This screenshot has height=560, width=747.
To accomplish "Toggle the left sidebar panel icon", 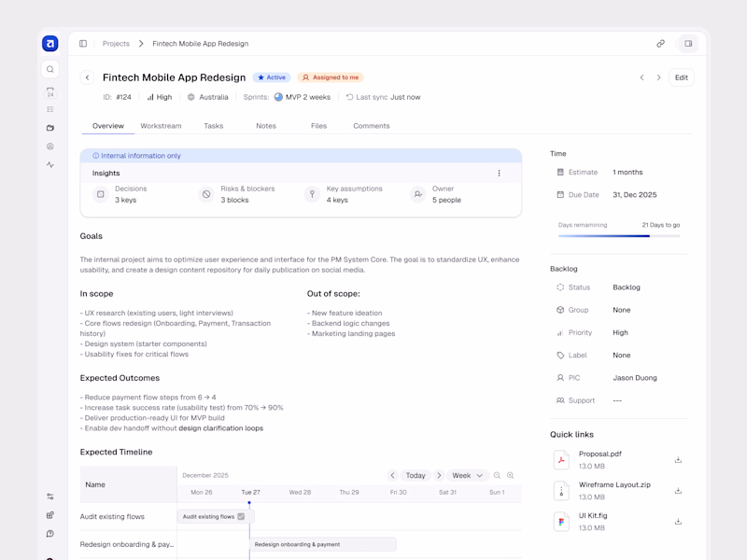I will pos(83,43).
